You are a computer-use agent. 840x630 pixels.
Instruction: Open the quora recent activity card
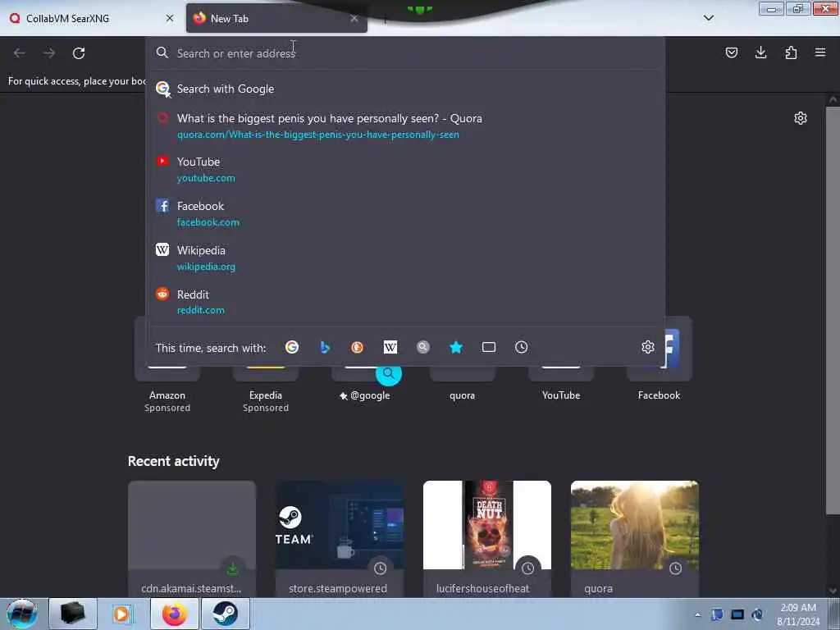(x=635, y=538)
